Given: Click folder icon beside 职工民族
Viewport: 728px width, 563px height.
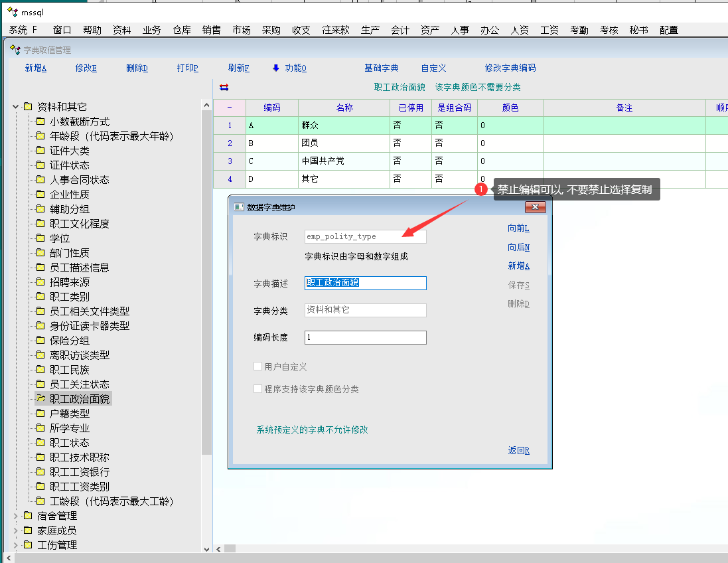Looking at the screenshot, I should [x=40, y=370].
